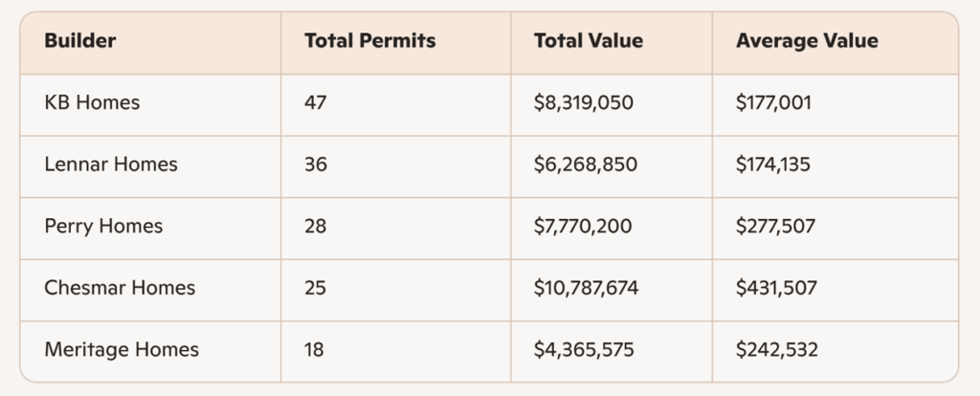This screenshot has height=396, width=980.
Task: Select the Perry Homes cell
Action: 103,227
